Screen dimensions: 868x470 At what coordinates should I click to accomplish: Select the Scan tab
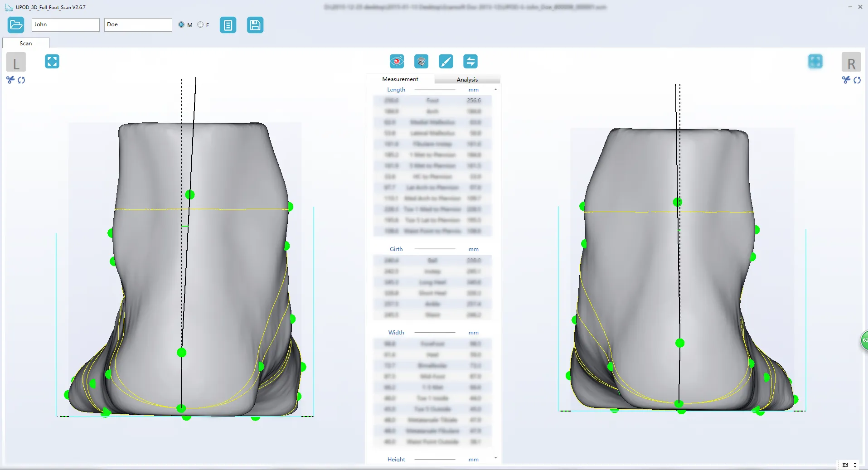tap(25, 43)
